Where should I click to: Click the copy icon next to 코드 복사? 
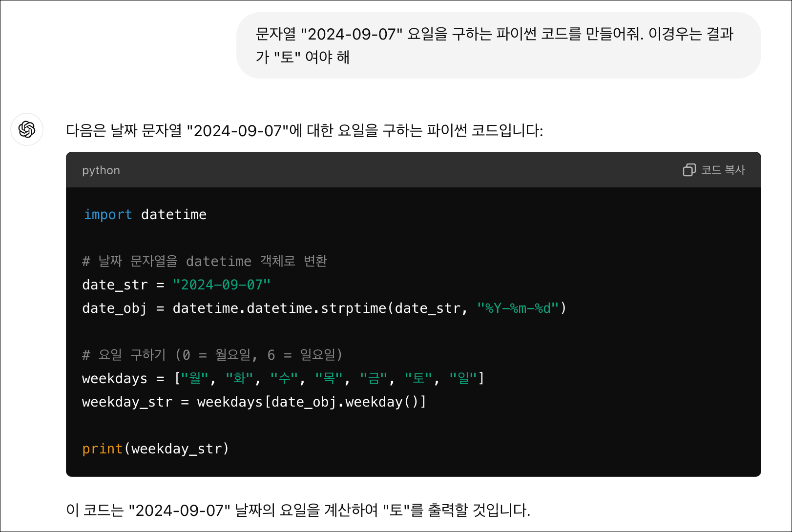click(x=689, y=170)
